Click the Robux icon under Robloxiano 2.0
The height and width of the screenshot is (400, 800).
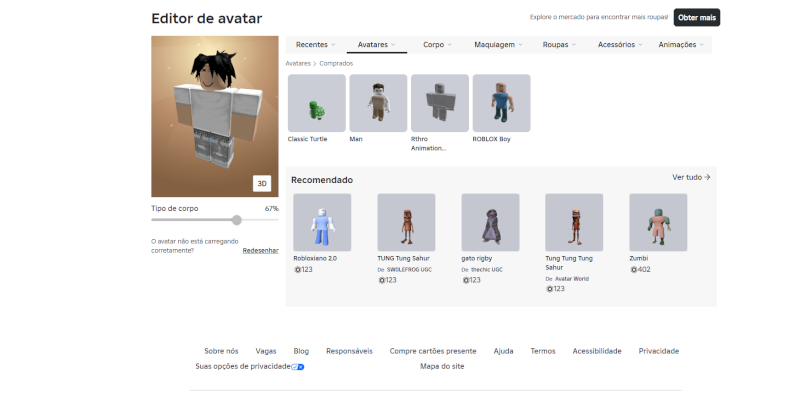coord(297,270)
